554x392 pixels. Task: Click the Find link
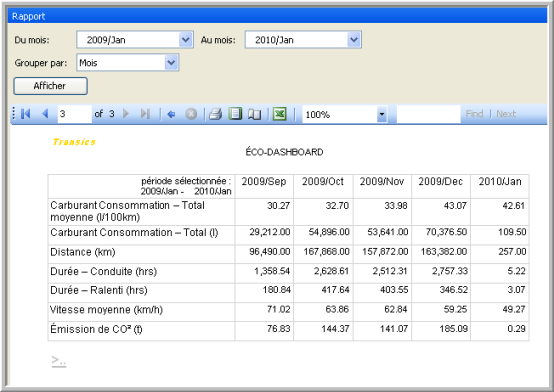(474, 114)
